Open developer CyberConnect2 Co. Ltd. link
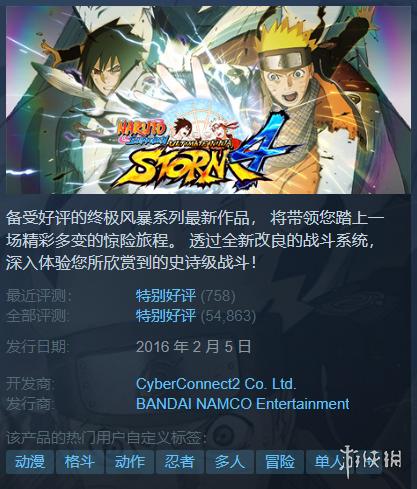417x489 pixels. point(216,384)
